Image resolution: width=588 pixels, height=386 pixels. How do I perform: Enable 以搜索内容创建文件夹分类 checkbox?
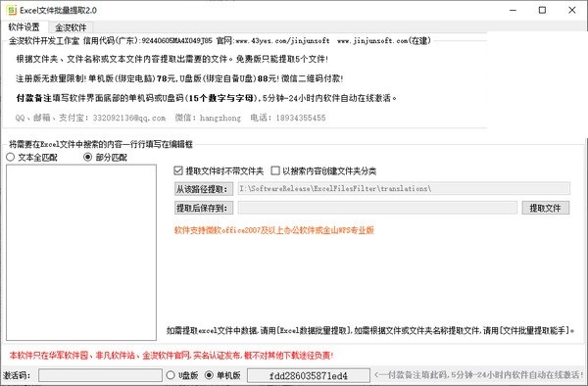[323, 171]
